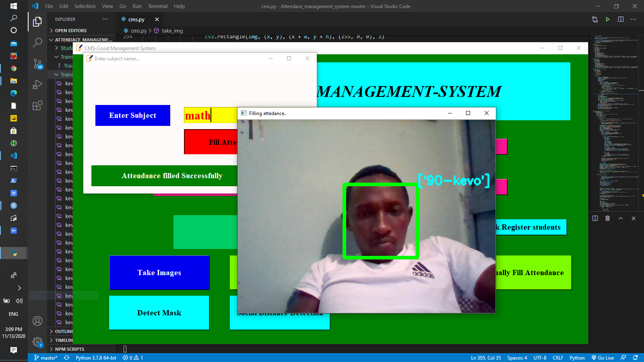Open Run and Debug view

(37, 84)
